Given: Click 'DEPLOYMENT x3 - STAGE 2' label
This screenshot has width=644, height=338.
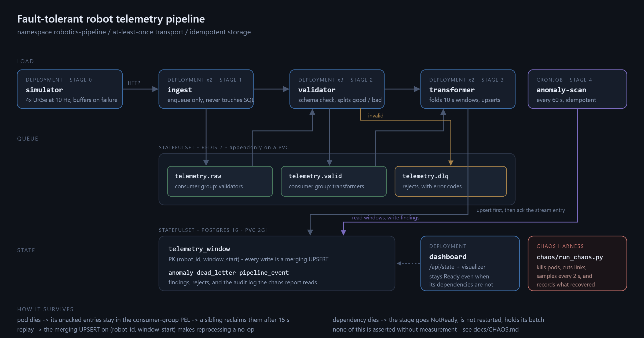Looking at the screenshot, I should (x=335, y=80).
